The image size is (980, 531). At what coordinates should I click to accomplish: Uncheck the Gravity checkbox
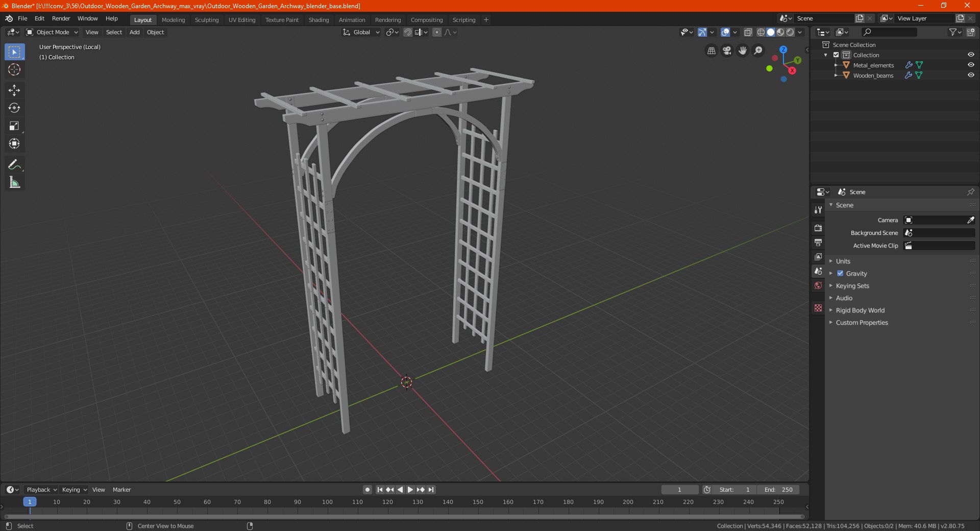pos(840,273)
